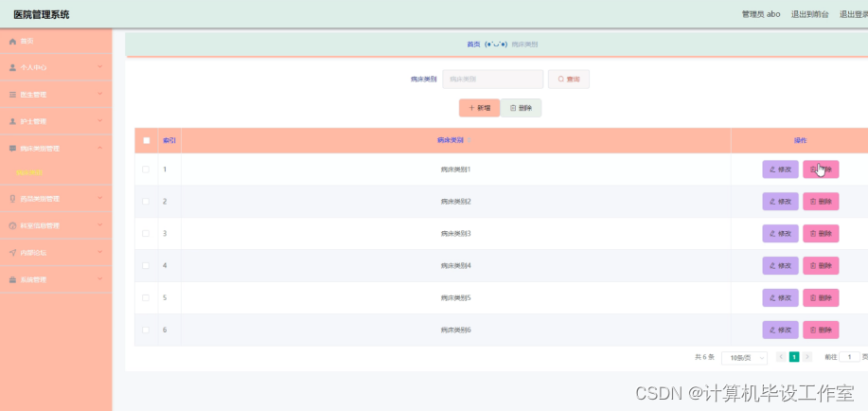Click the 病床类别2 cell text
The width and height of the screenshot is (868, 411).
point(455,202)
